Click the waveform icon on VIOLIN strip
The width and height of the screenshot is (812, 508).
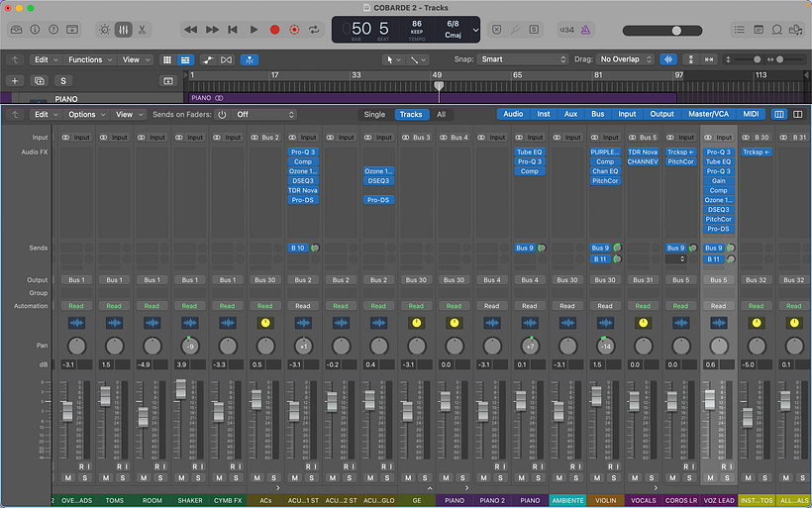[x=605, y=323]
